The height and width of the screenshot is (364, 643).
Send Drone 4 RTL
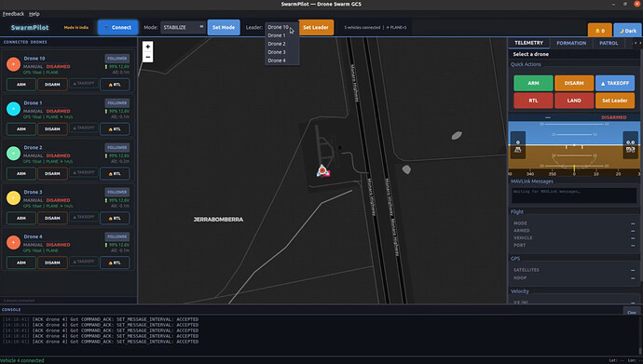(115, 263)
